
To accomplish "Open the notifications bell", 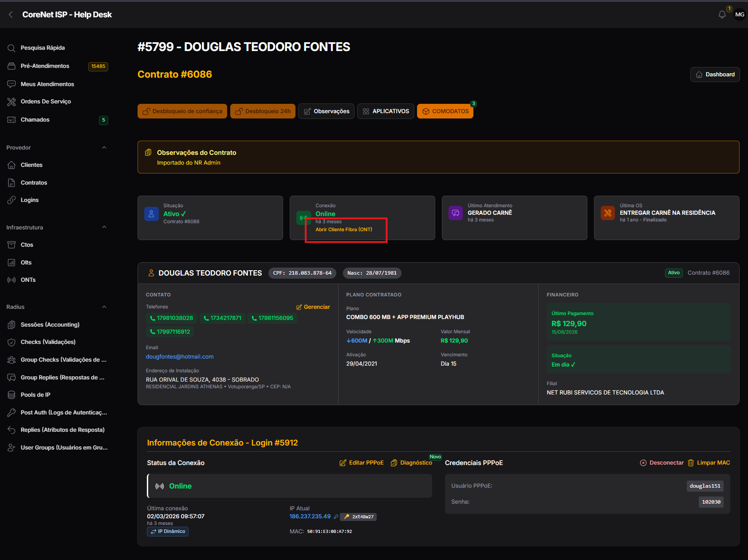I will tap(722, 15).
